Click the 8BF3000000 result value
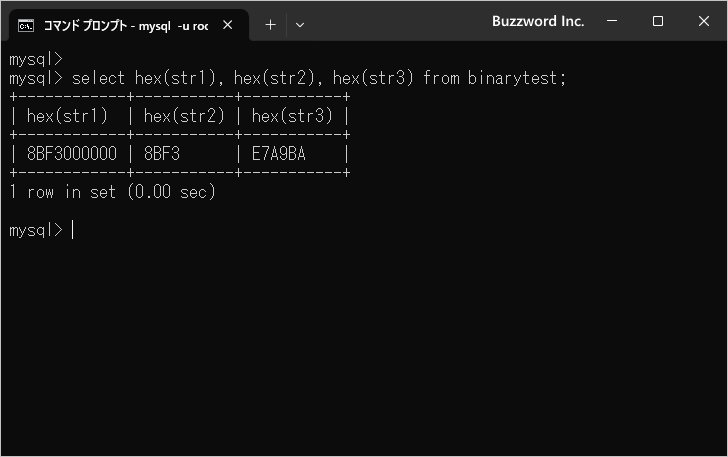728x457 pixels. tap(72, 154)
